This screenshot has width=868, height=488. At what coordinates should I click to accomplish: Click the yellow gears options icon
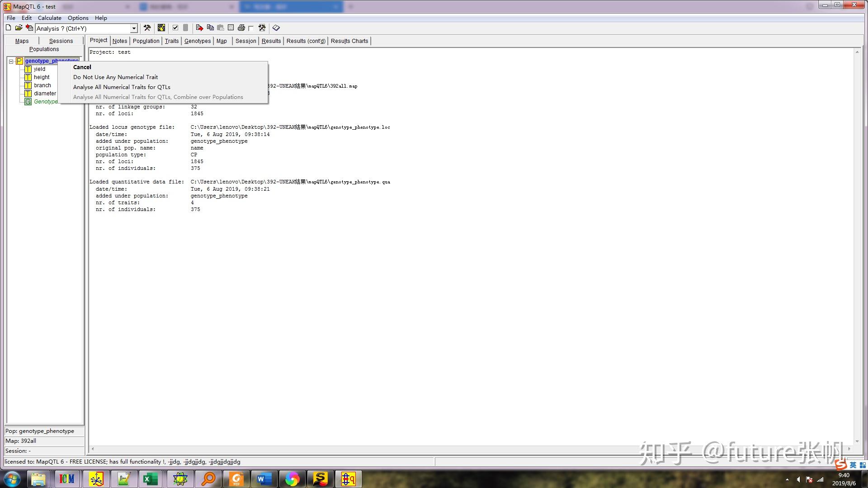click(x=161, y=28)
